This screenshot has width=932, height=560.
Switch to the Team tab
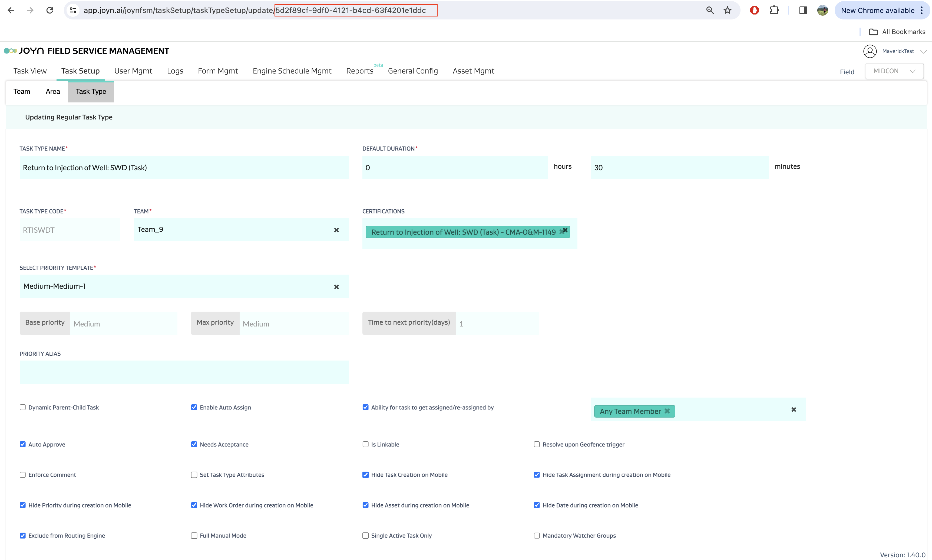(x=22, y=91)
